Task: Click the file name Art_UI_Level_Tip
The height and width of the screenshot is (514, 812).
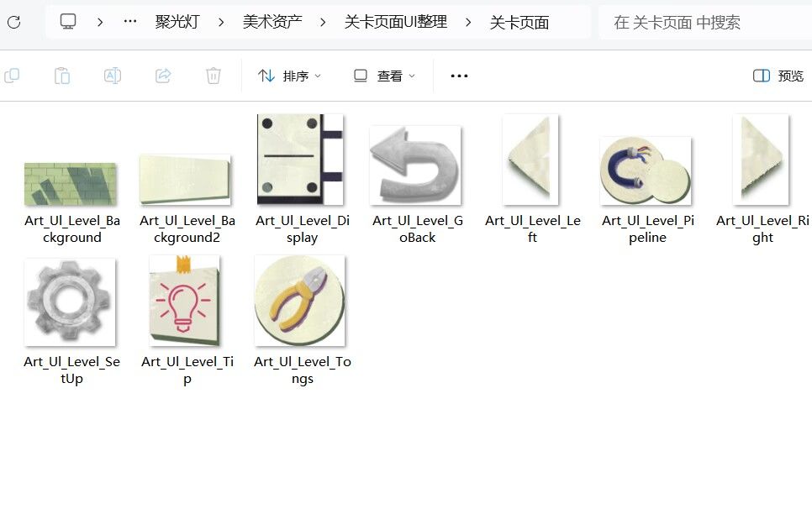Action: click(187, 370)
